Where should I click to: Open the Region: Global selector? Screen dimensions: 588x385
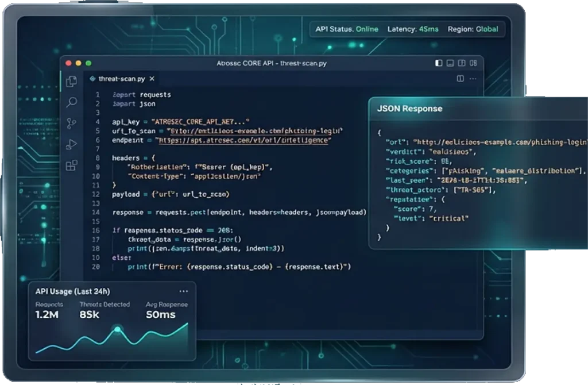[474, 29]
